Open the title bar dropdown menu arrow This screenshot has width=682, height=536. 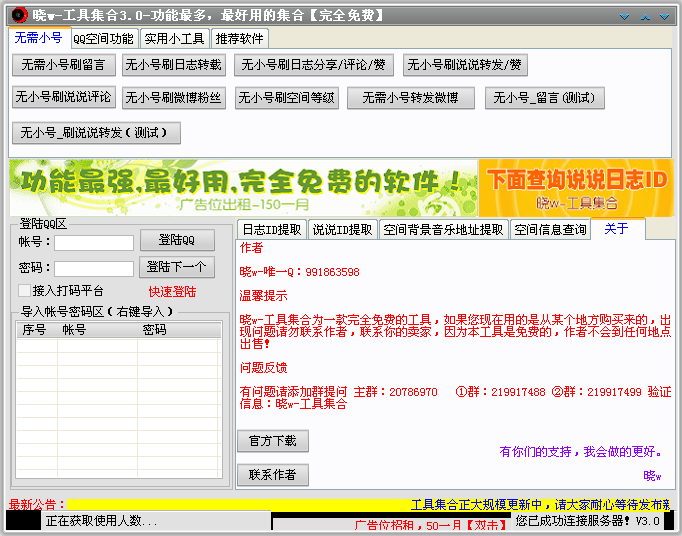click(624, 16)
